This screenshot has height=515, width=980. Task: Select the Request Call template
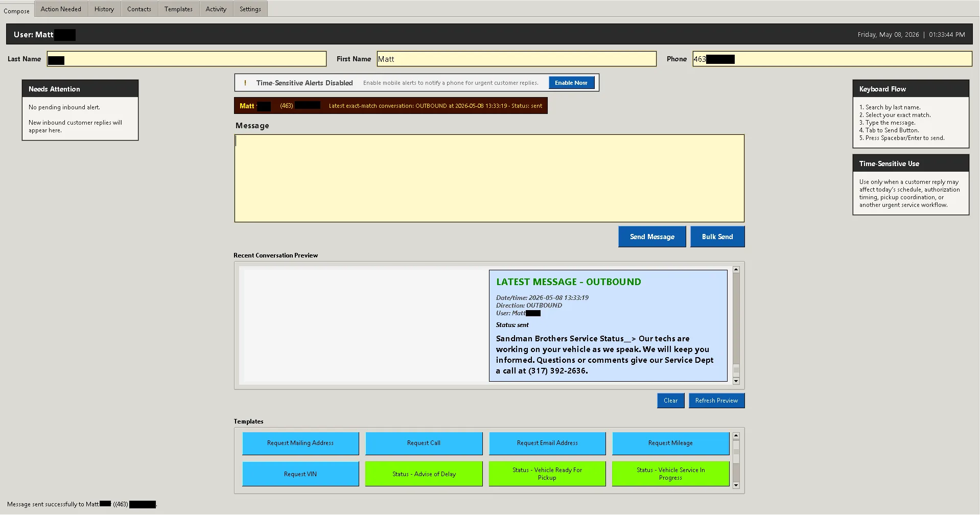coord(424,443)
